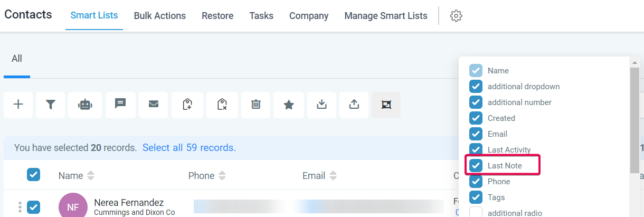Sort by the Phone column arrows
The image size is (644, 217).
click(222, 175)
